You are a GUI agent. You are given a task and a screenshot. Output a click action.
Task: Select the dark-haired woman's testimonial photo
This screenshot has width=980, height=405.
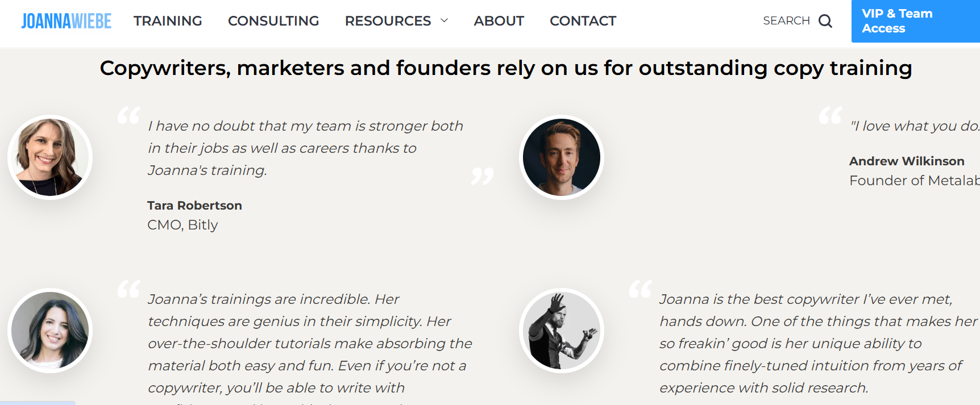pyautogui.click(x=50, y=331)
